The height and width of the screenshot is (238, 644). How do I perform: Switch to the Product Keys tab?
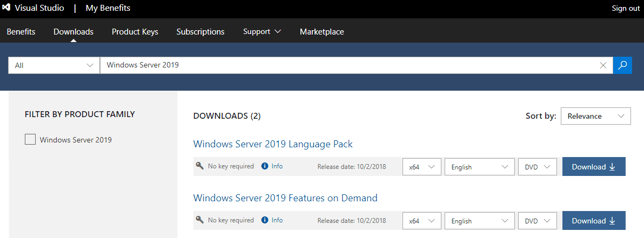[135, 32]
